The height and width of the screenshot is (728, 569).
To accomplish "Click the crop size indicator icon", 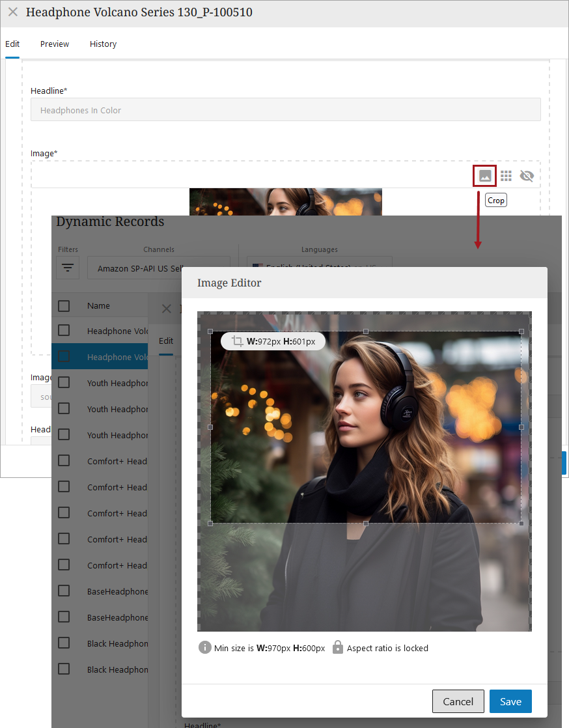I will (x=237, y=341).
